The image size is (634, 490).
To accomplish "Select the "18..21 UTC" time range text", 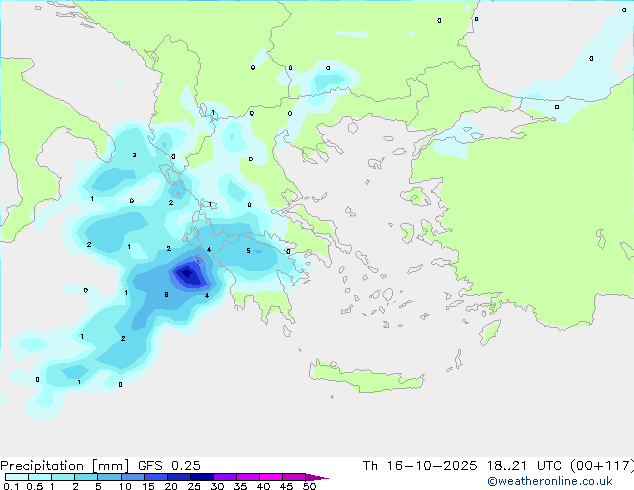I will tap(525, 466).
